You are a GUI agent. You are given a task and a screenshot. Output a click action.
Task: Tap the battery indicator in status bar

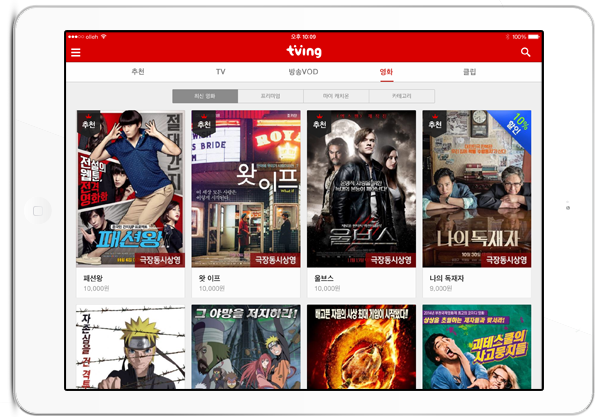[x=534, y=37]
